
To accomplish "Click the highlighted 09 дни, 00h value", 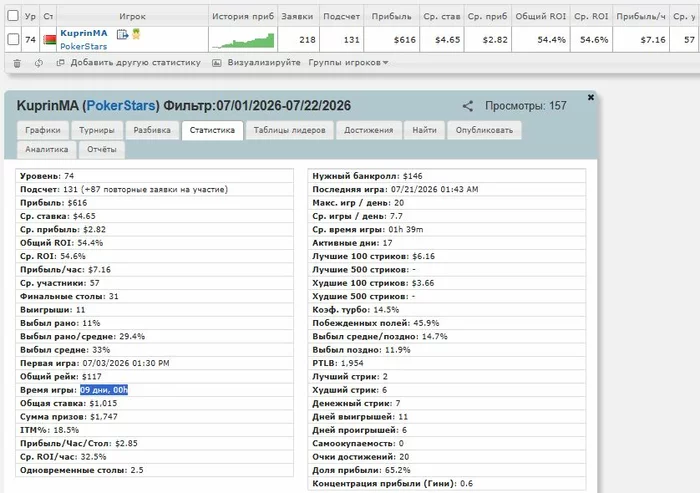I will (x=104, y=390).
